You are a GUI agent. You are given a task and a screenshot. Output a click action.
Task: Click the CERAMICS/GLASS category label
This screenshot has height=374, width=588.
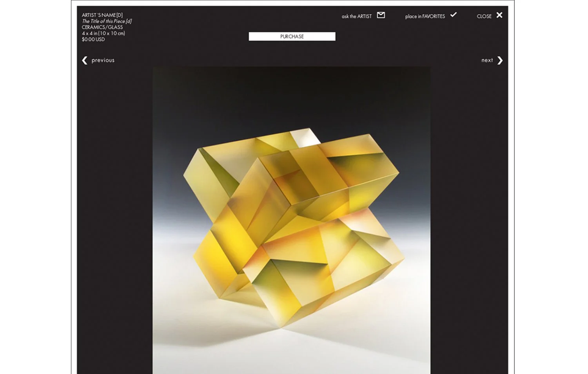pos(102,27)
